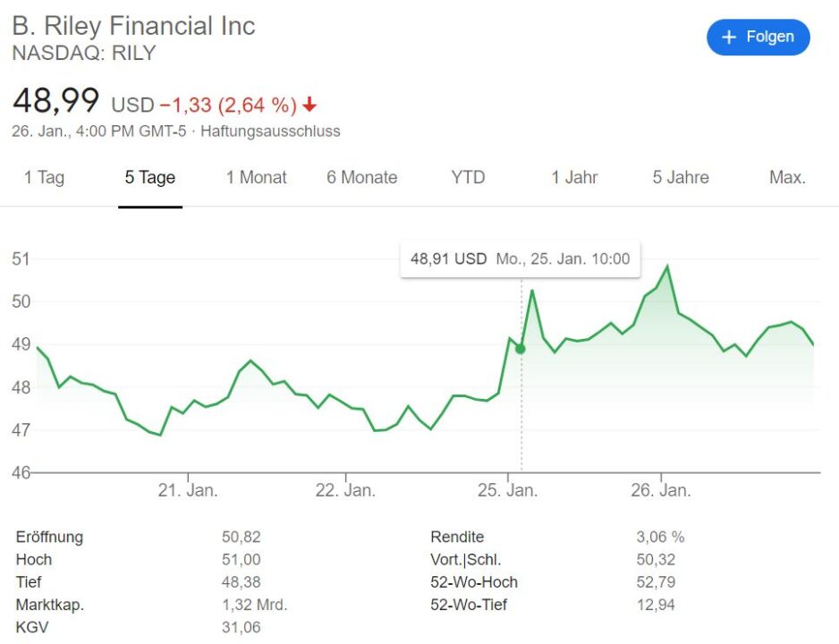Viewport: 839px width, 644px height.
Task: Select the 1 Tag time range tab
Action: pos(44,177)
